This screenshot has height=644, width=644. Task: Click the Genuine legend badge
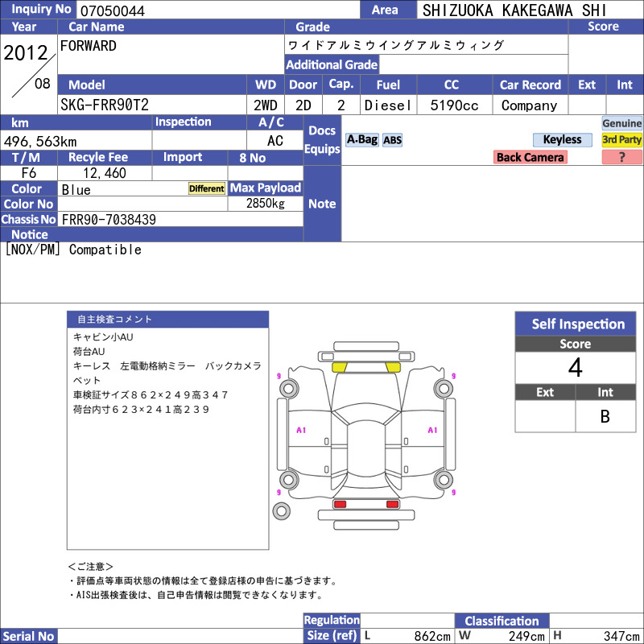point(621,123)
